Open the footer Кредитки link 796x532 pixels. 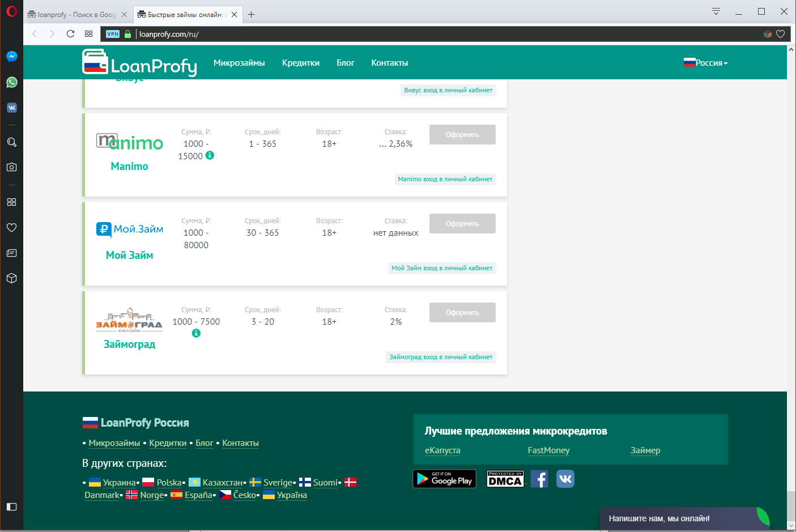[168, 443]
